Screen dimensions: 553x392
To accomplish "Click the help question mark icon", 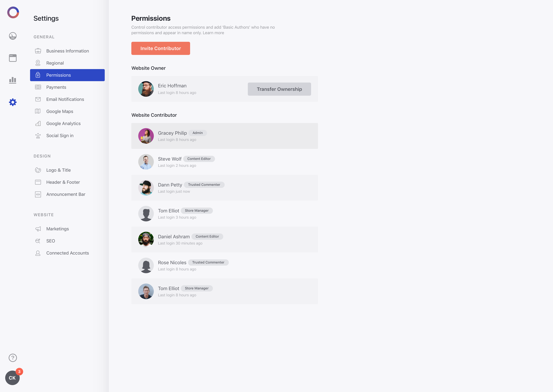I will tap(13, 358).
